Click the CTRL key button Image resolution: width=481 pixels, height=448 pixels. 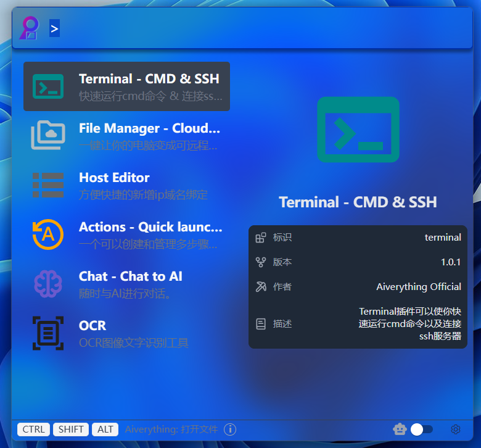click(33, 429)
